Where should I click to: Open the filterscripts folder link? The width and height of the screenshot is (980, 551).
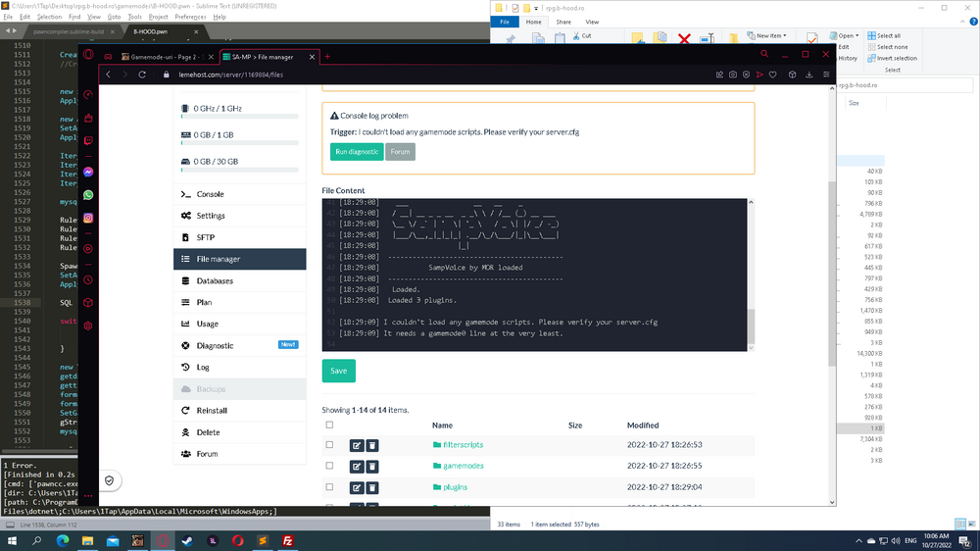coord(464,445)
